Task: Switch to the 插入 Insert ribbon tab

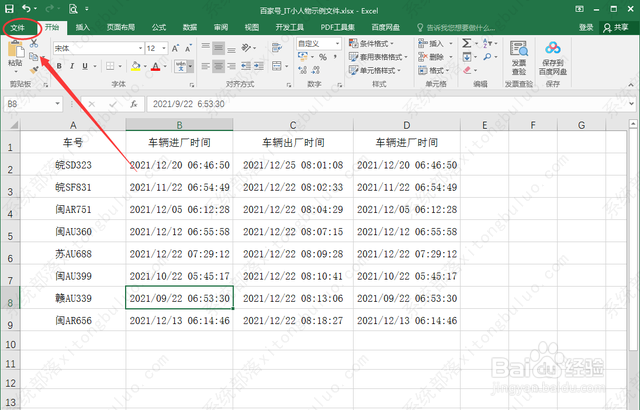Action: [83, 27]
